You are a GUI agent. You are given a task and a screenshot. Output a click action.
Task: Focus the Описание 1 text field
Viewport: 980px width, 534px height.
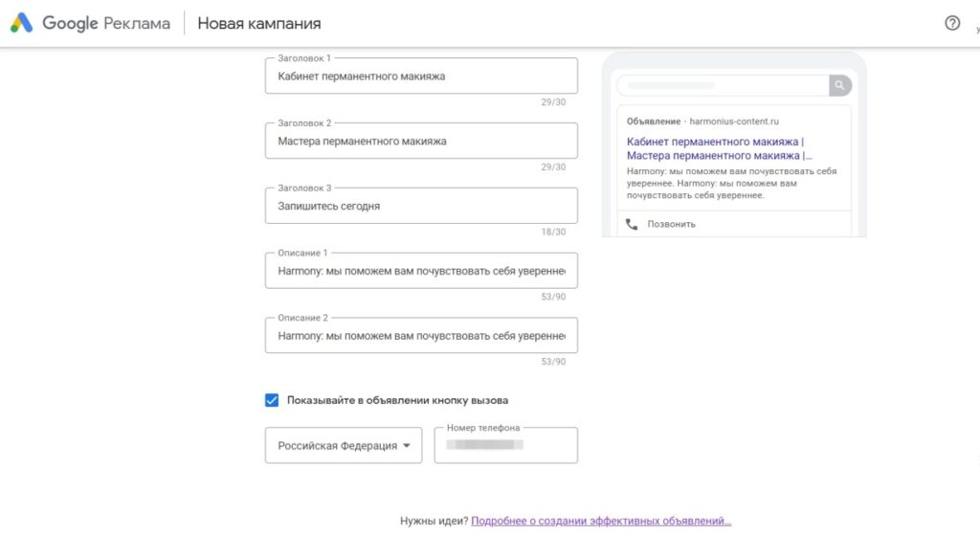pos(421,271)
